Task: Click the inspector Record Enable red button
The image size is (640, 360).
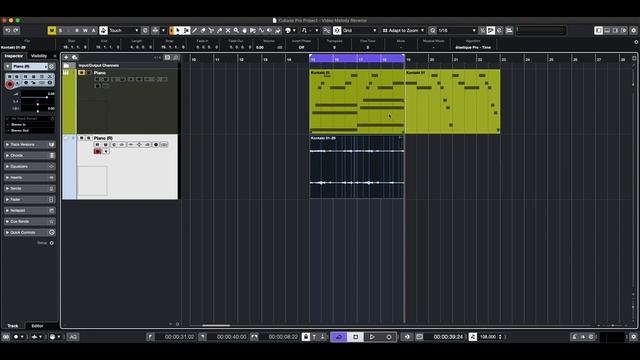Action: [x=10, y=84]
